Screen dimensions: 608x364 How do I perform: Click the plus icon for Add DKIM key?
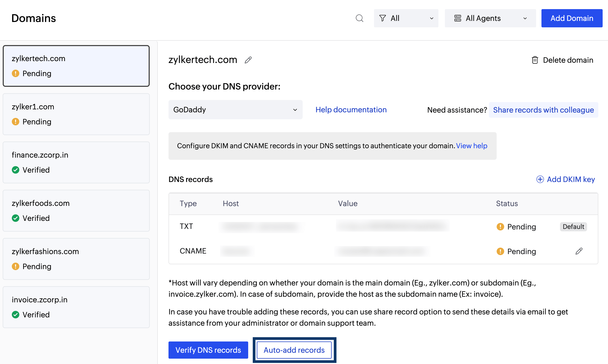tap(540, 179)
